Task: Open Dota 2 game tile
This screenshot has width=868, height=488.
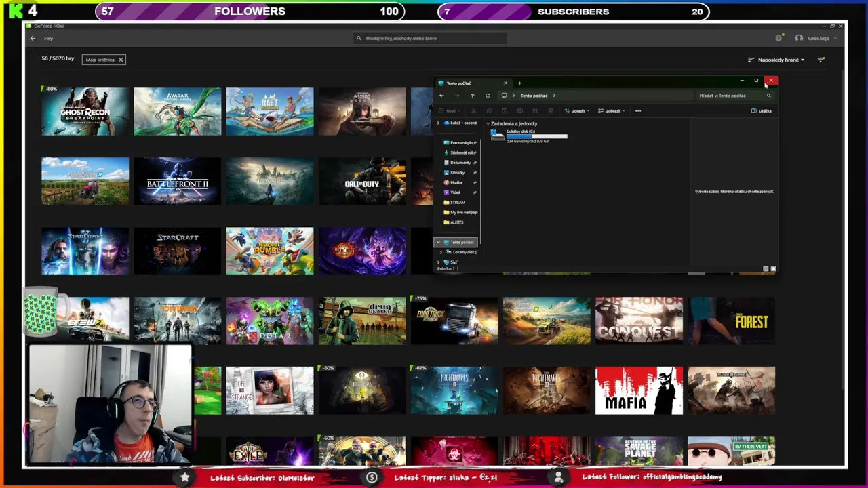Action: click(270, 321)
